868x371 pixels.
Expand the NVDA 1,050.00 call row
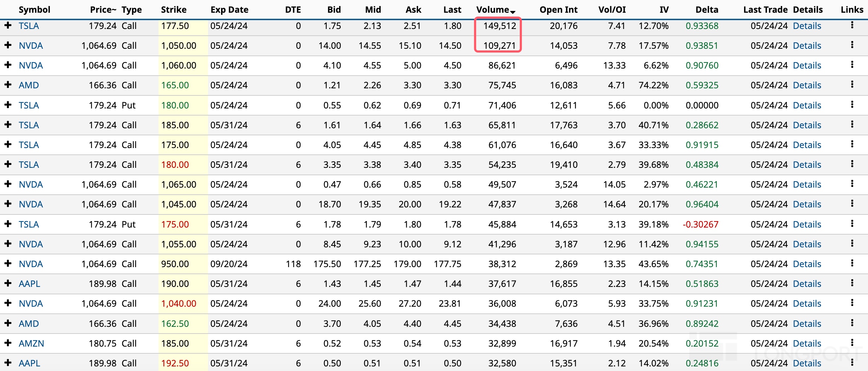coord(8,45)
